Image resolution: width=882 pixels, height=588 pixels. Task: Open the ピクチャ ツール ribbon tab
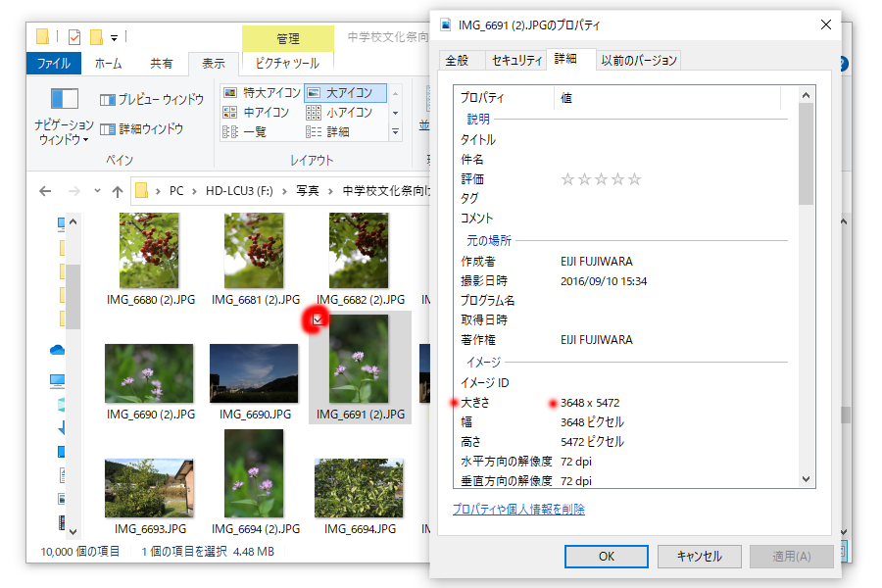point(287,63)
